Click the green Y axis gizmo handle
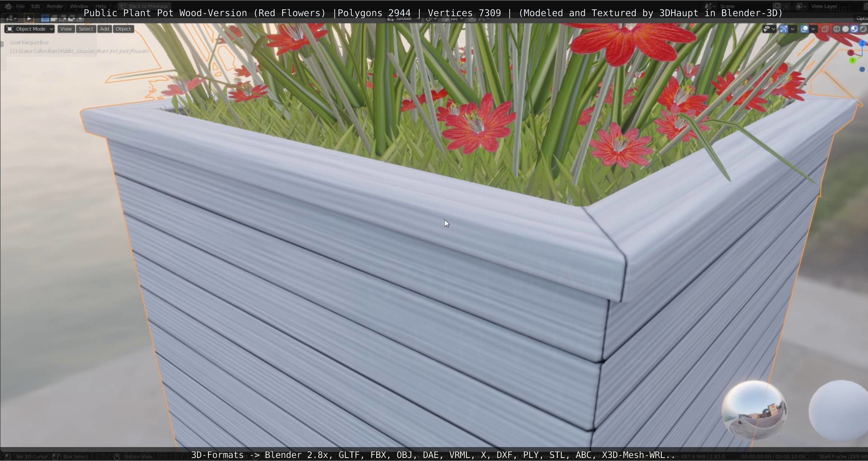The image size is (868, 461). pos(853,60)
